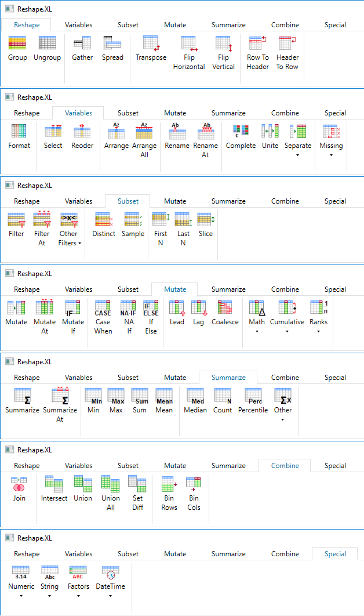364x616 pixels.
Task: Click the Coalesce icon
Action: point(225,307)
